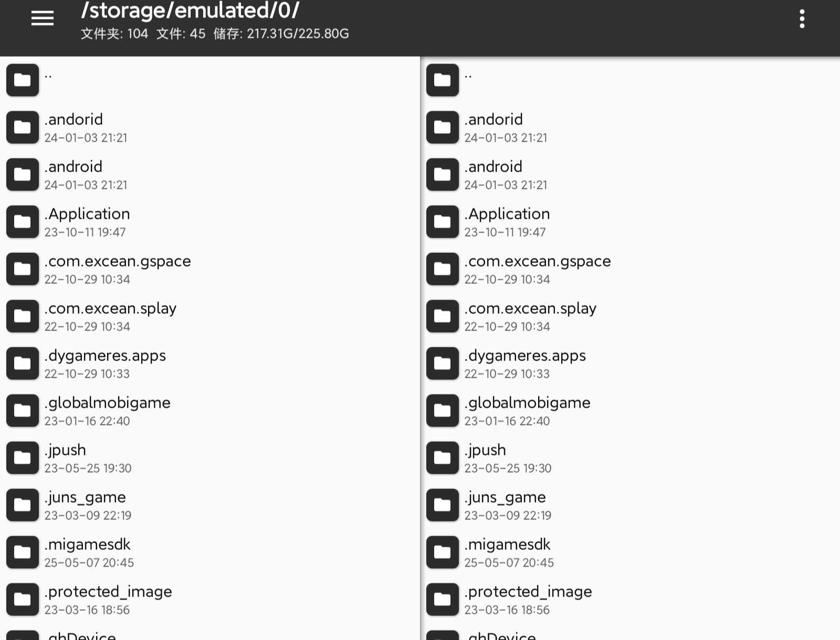
Task: Open .com.excean.splay folder in right pane
Action: tap(530, 308)
